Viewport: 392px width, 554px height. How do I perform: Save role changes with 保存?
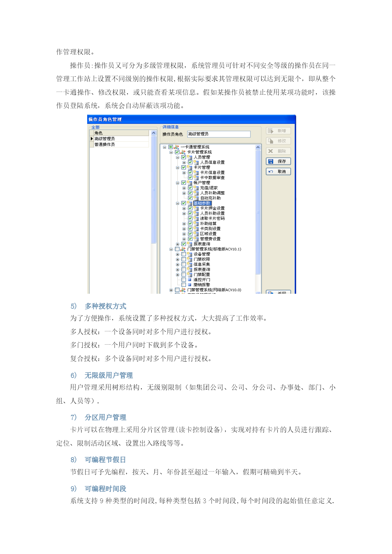tap(278, 161)
